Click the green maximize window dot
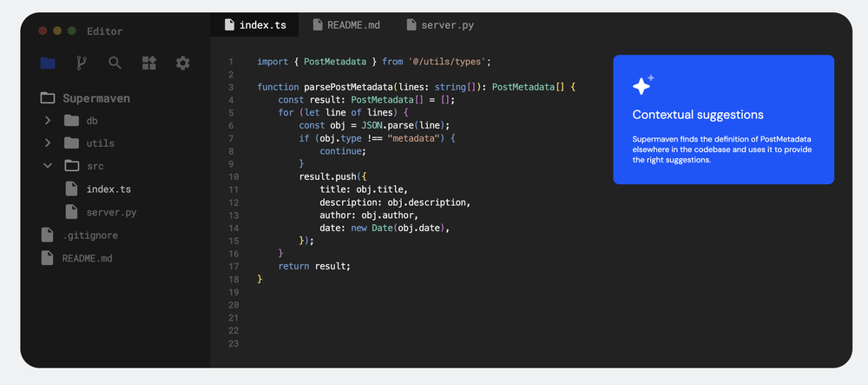Screen dimensions: 868x385 pyautogui.click(x=71, y=31)
